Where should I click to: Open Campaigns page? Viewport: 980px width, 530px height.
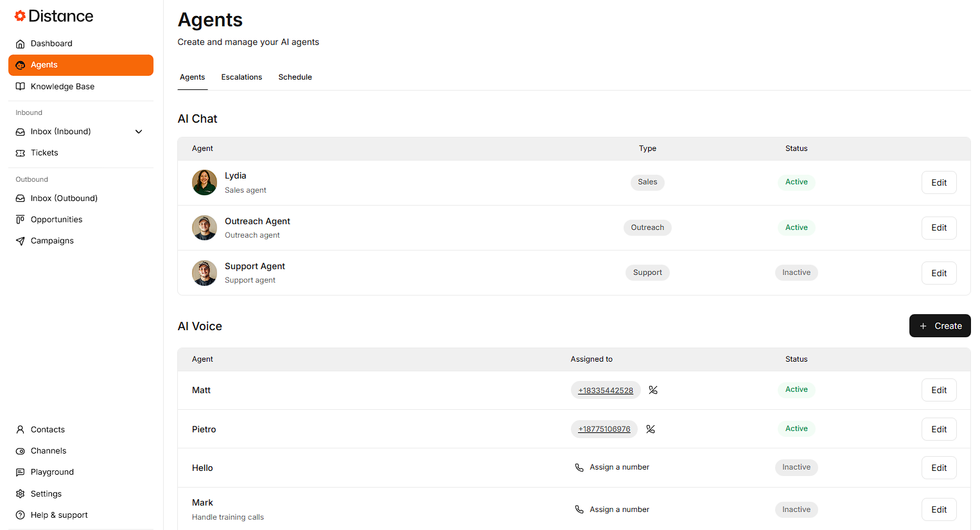point(52,241)
